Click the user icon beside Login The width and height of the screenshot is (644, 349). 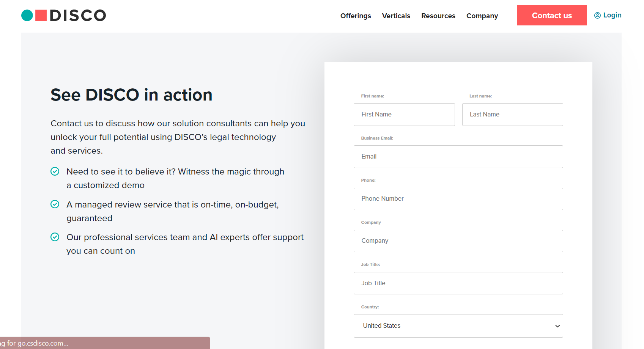(597, 16)
